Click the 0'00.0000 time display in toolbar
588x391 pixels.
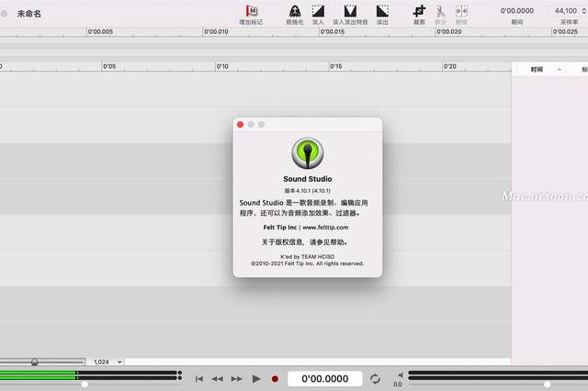[x=517, y=11]
